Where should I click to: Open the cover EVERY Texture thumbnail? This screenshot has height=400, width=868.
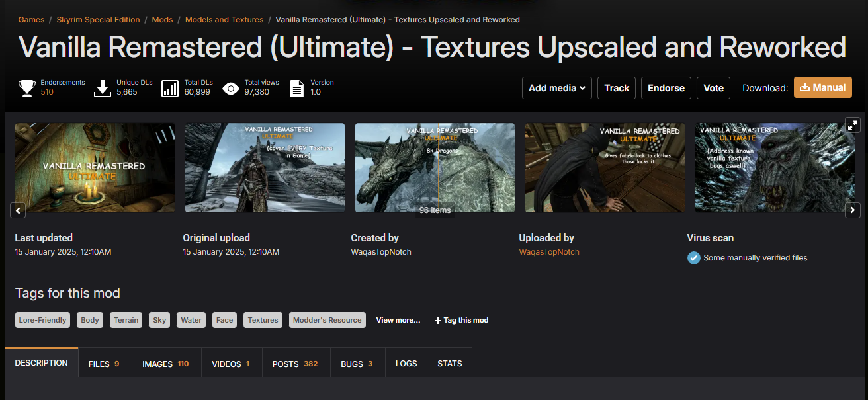(265, 168)
